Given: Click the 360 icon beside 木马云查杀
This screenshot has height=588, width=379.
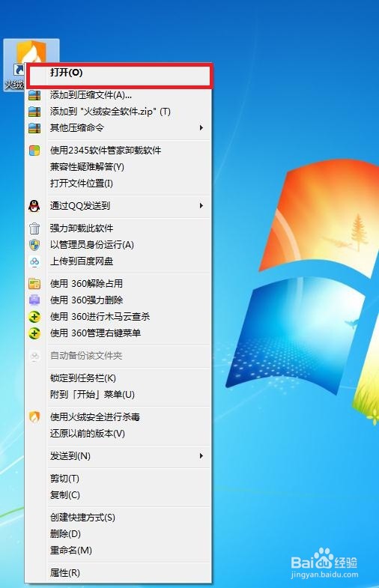Looking at the screenshot, I should [34, 317].
